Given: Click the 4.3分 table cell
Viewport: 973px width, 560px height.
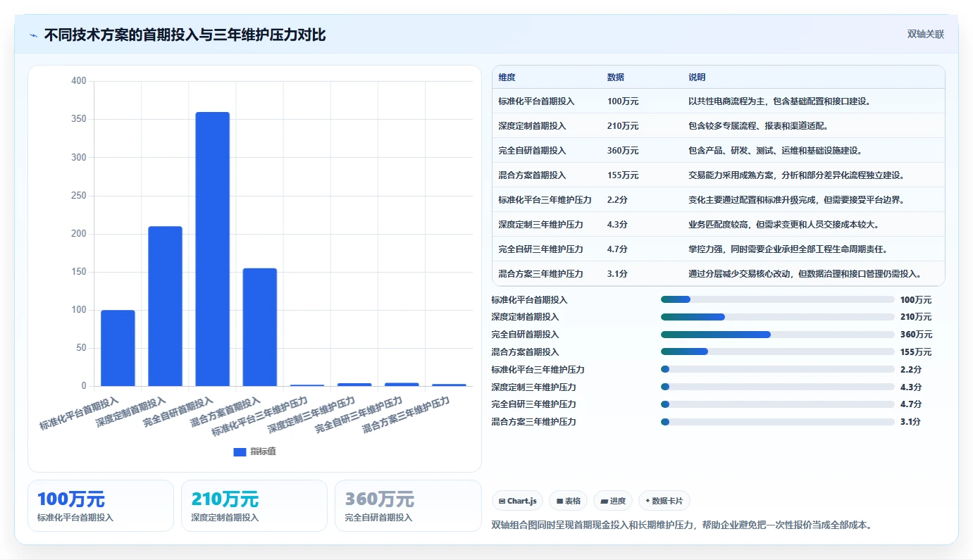Looking at the screenshot, I should click(617, 225).
